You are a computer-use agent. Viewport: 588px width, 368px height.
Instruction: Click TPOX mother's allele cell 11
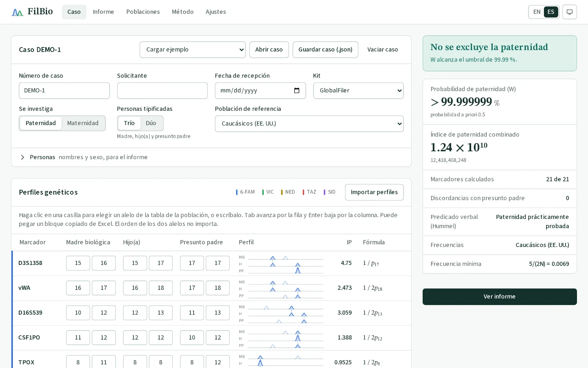(104, 362)
